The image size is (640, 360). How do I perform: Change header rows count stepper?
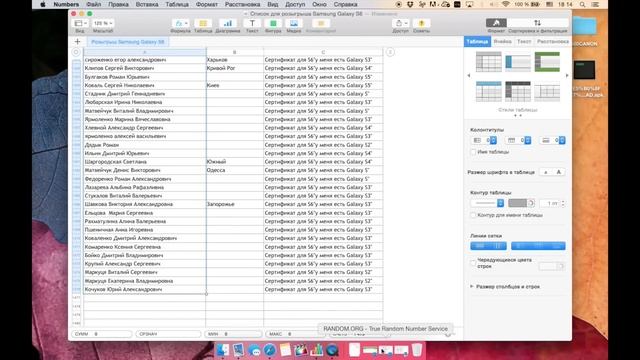point(527,140)
